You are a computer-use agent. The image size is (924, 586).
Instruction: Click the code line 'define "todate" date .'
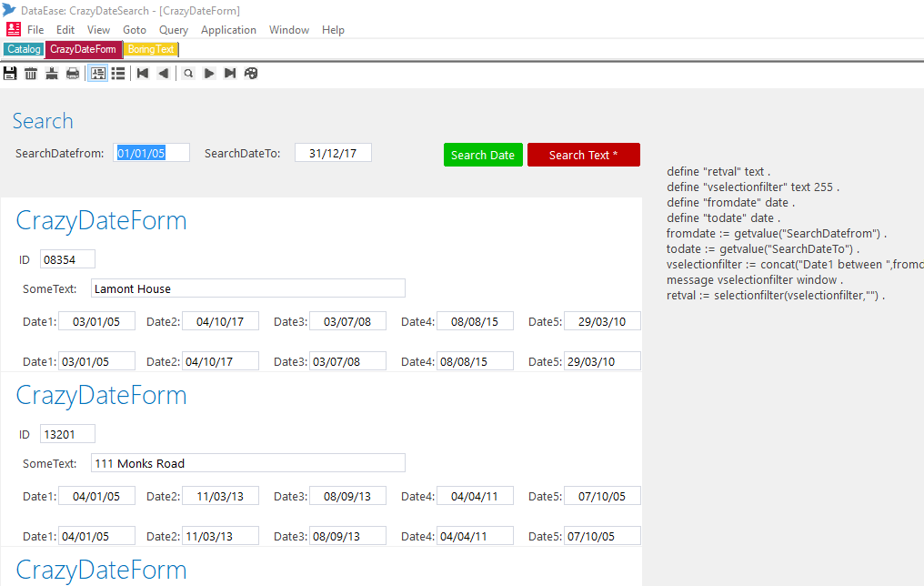tap(723, 218)
